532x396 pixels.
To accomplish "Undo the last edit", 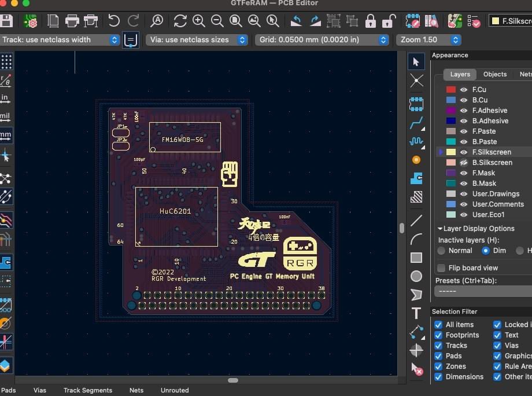I will coord(114,21).
